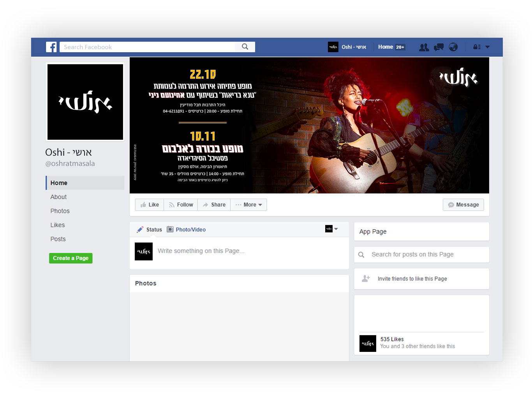The image size is (532, 399).
Task: Expand the account menu arrow in top bar
Action: (x=488, y=47)
